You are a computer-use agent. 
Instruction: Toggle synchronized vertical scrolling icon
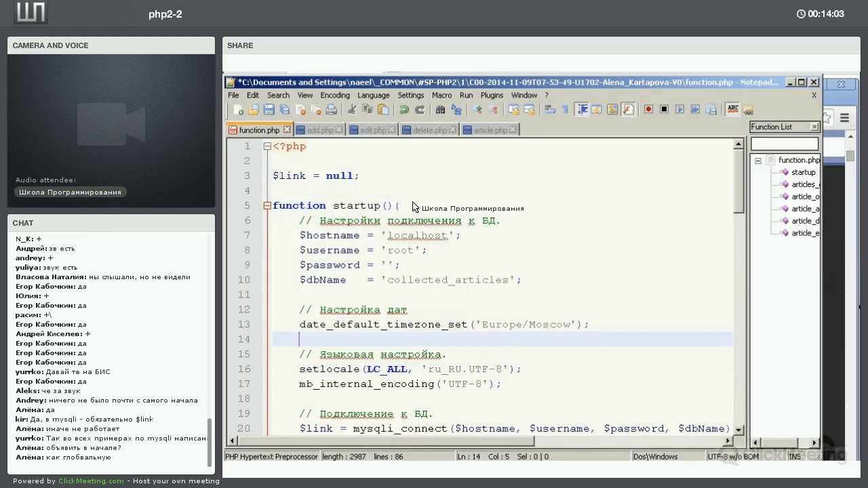coord(513,110)
